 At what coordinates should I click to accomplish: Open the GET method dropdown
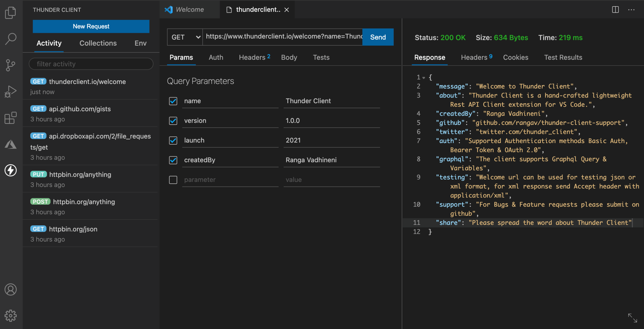coord(185,37)
